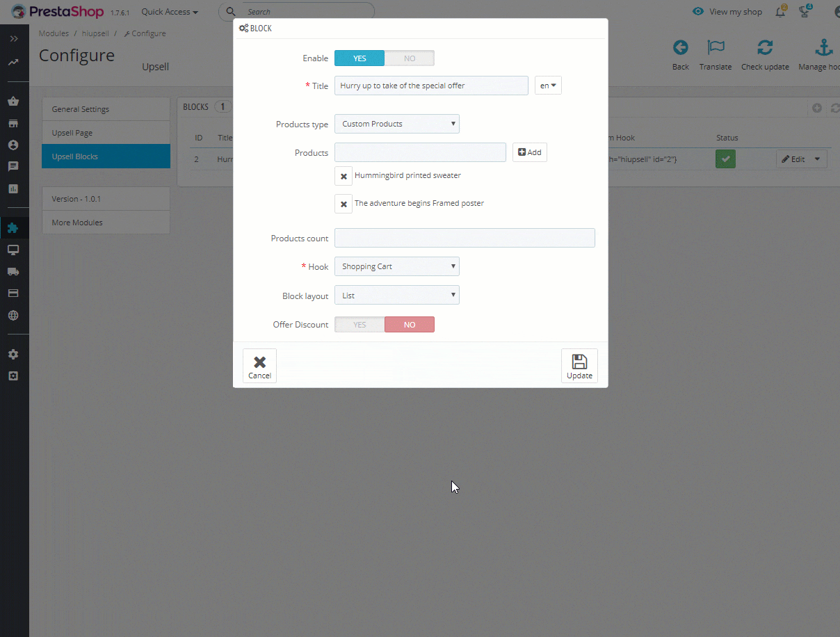Switch to Upsell Page tab
This screenshot has width=840, height=637.
(x=106, y=133)
